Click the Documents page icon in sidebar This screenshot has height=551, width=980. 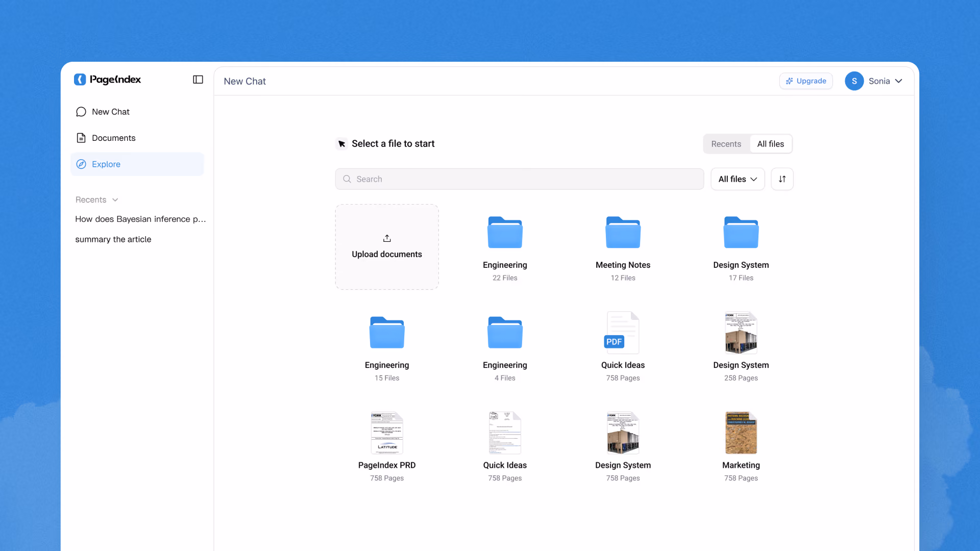(x=81, y=138)
